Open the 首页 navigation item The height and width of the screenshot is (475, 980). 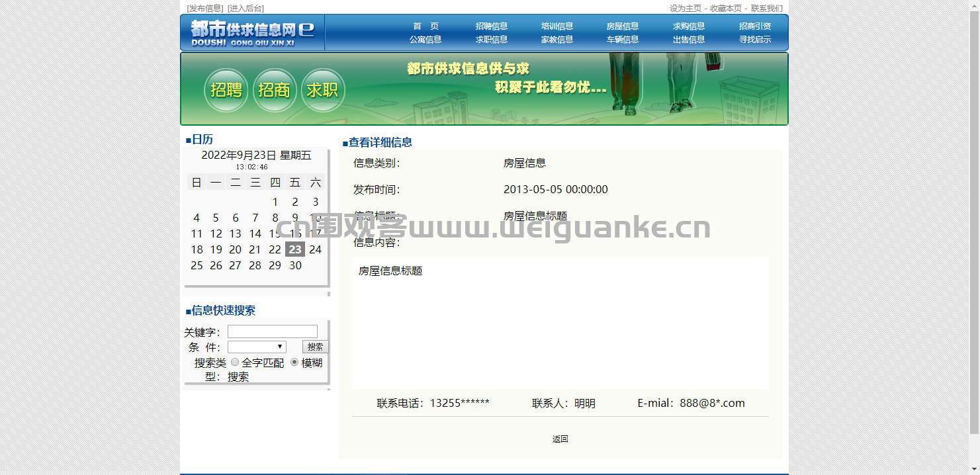425,26
